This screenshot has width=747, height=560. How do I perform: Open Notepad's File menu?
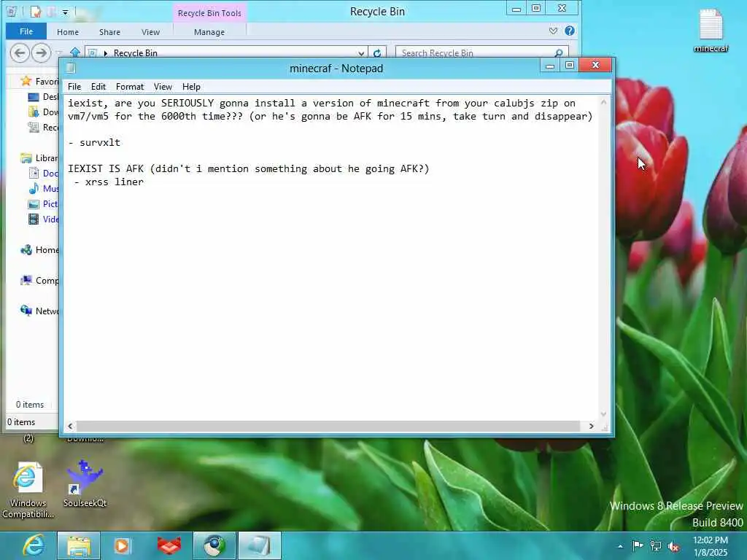click(x=74, y=87)
